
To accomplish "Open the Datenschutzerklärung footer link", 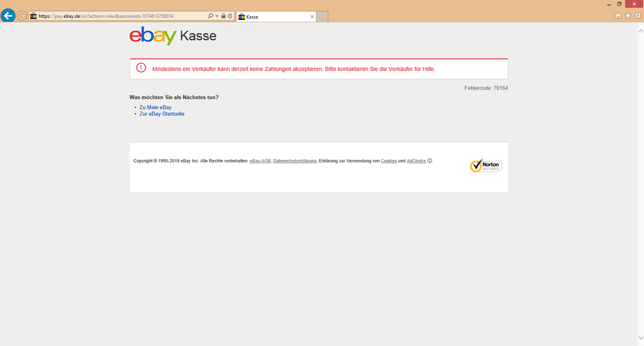I will [295, 161].
